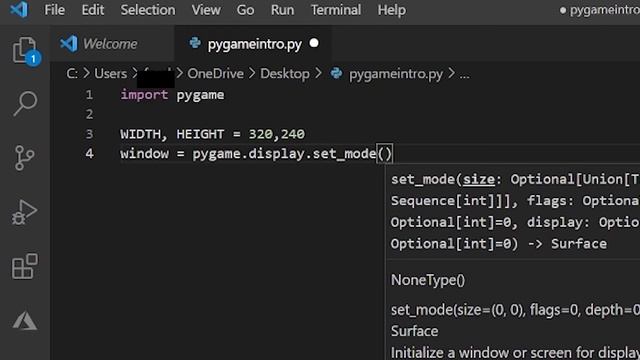Click the Desktop breadcrumb segment

tap(285, 74)
